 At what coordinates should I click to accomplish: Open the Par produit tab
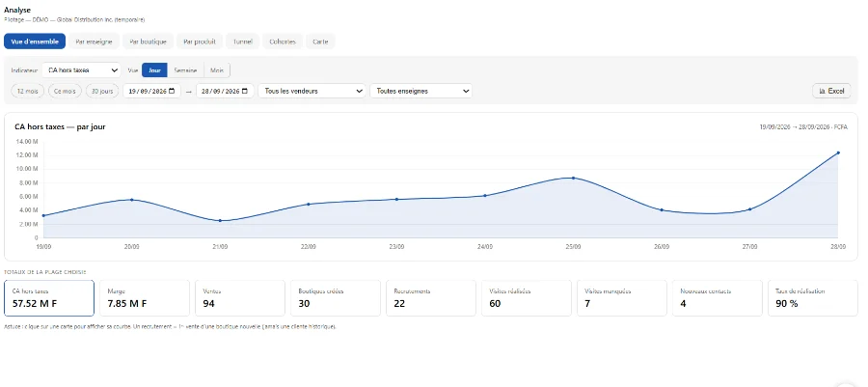point(200,41)
